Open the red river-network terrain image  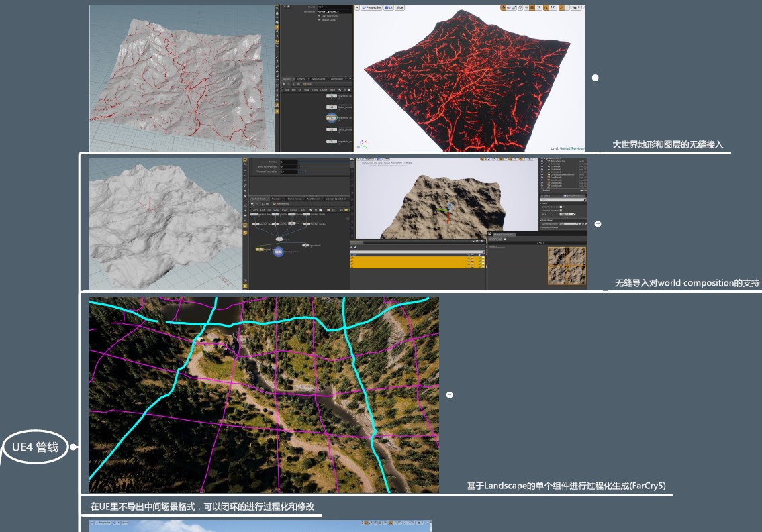[337, 78]
